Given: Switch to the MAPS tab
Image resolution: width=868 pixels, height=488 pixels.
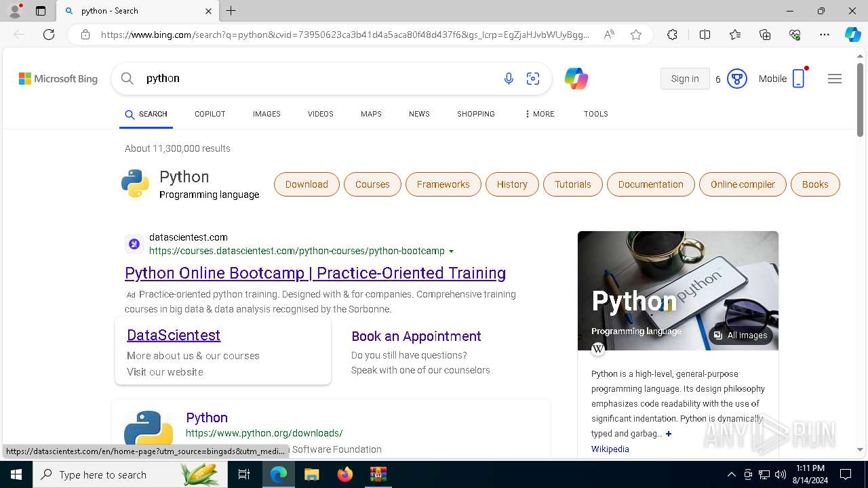Looking at the screenshot, I should coord(371,114).
